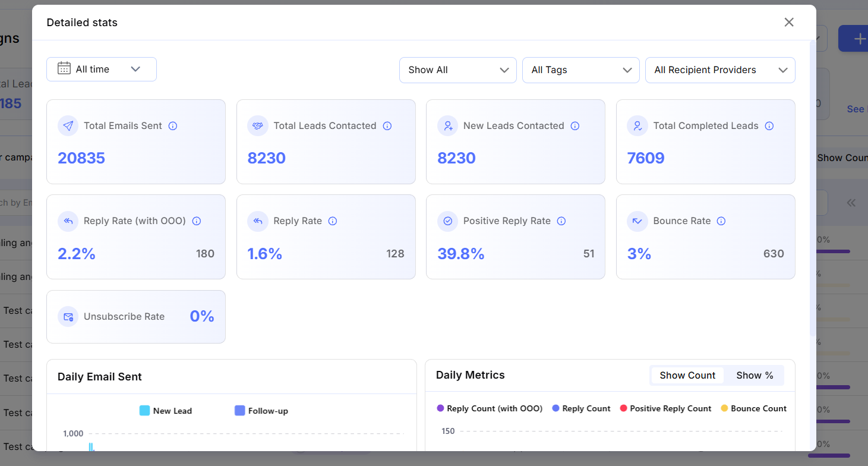Open the Show All filter dropdown
Viewport: 868px width, 466px height.
pyautogui.click(x=458, y=70)
